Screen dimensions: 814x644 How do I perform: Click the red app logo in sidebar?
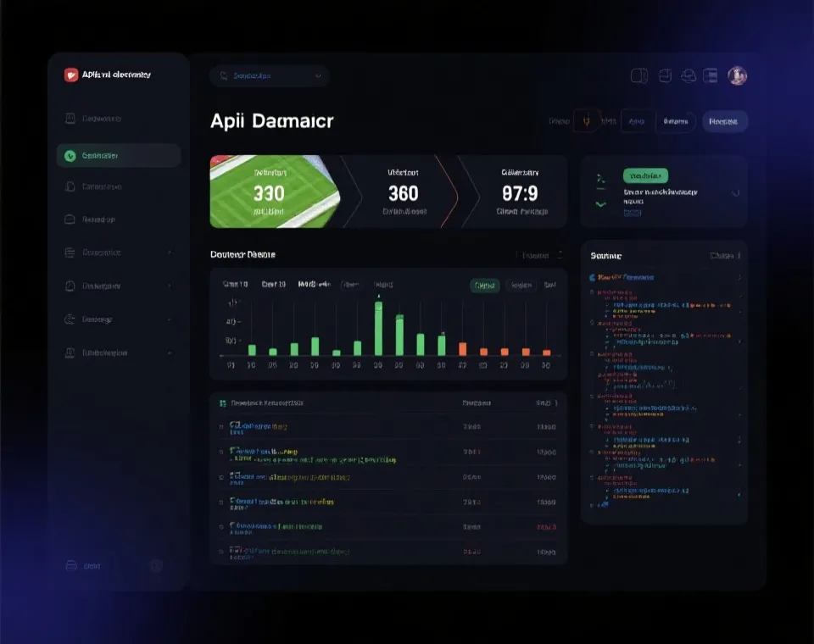[x=71, y=75]
